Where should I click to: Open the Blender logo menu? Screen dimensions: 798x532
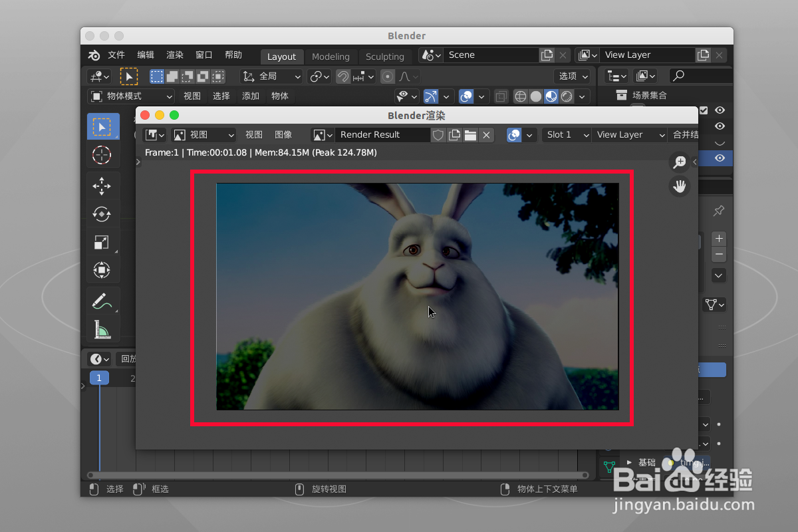[94, 55]
